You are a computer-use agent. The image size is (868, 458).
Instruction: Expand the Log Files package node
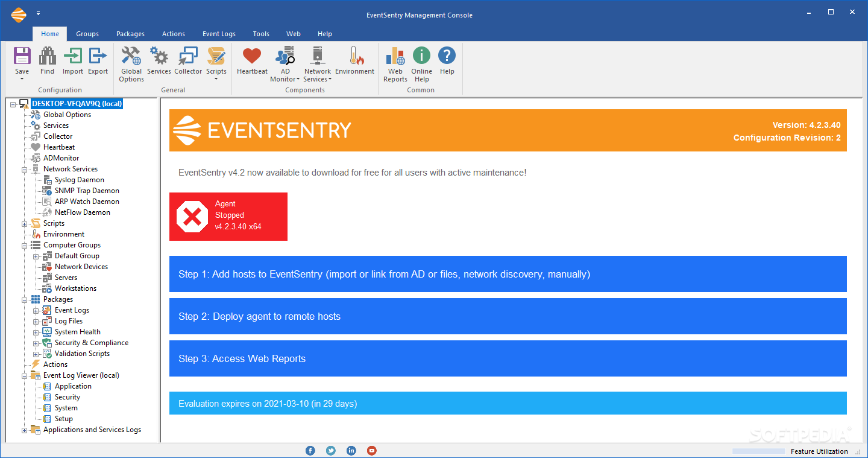[x=36, y=321]
